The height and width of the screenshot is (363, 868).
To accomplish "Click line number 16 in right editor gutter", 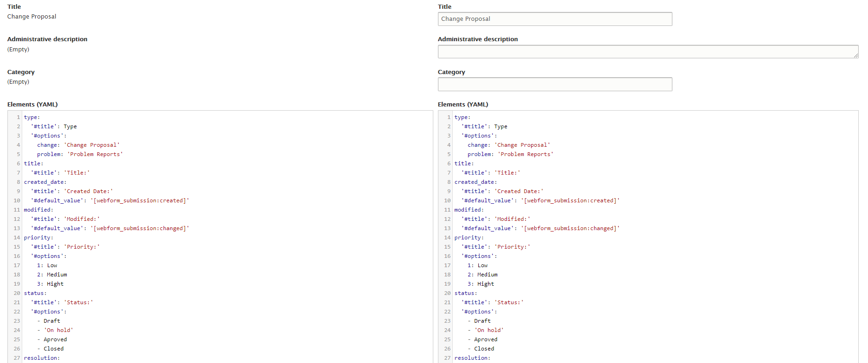I will click(447, 256).
